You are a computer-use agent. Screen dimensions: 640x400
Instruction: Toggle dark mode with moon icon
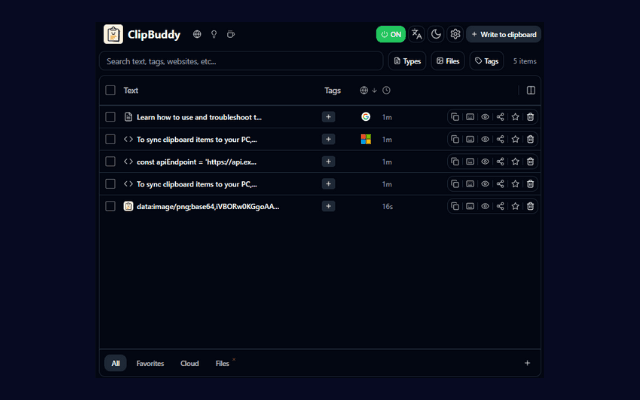point(436,34)
